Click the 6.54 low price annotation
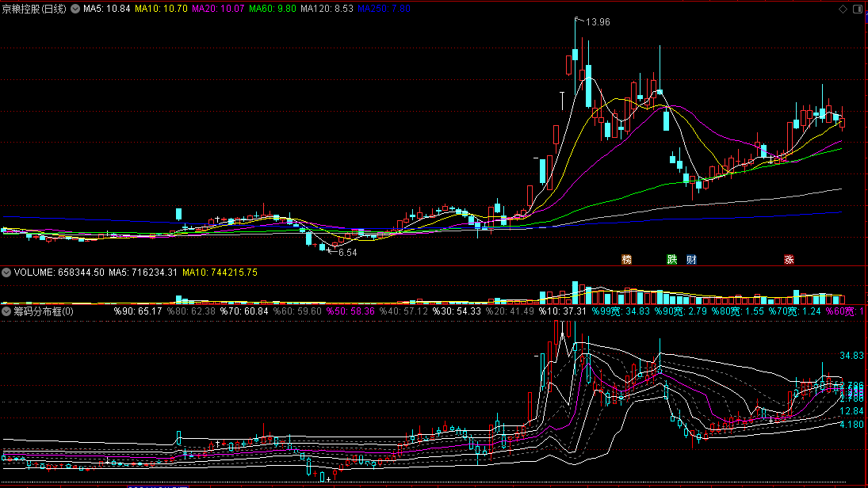 coord(348,252)
